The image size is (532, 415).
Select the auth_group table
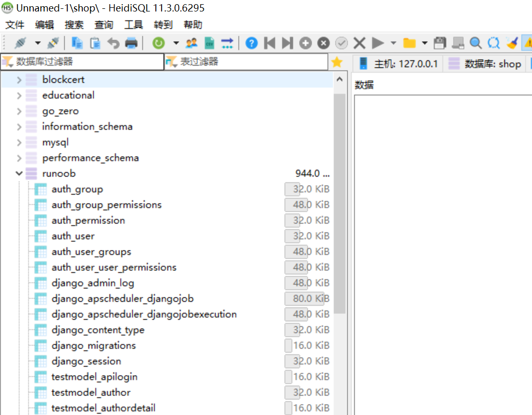coord(77,189)
